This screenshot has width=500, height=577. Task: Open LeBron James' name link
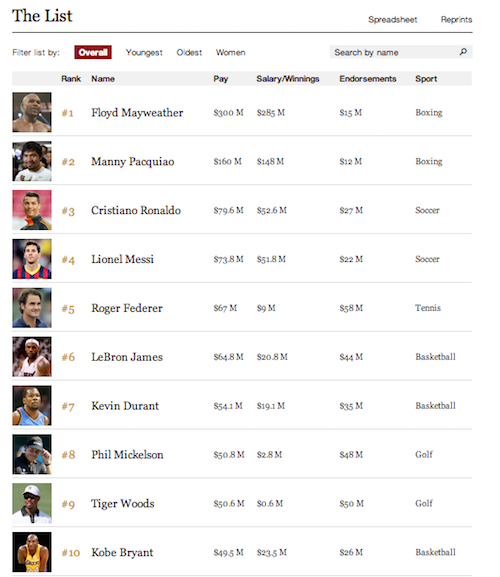pos(127,357)
